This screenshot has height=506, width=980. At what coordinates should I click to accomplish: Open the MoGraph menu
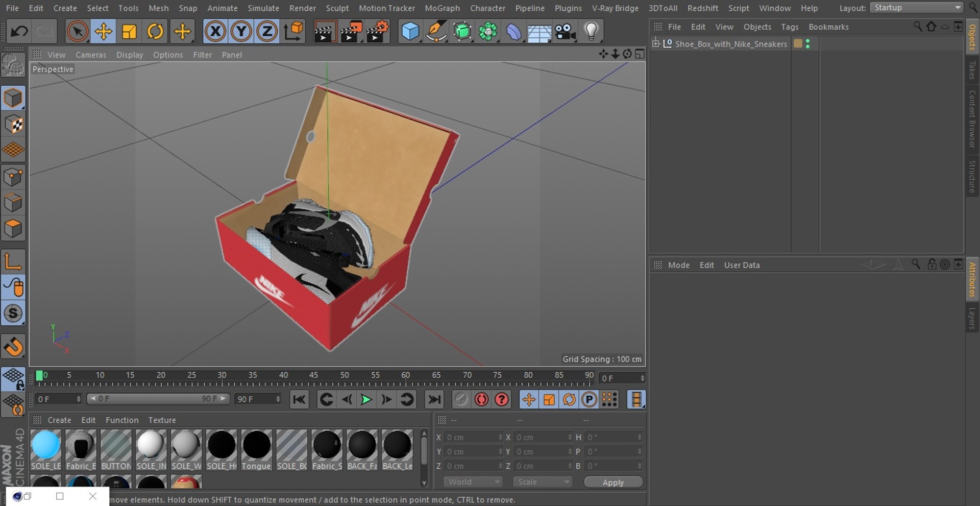click(442, 8)
